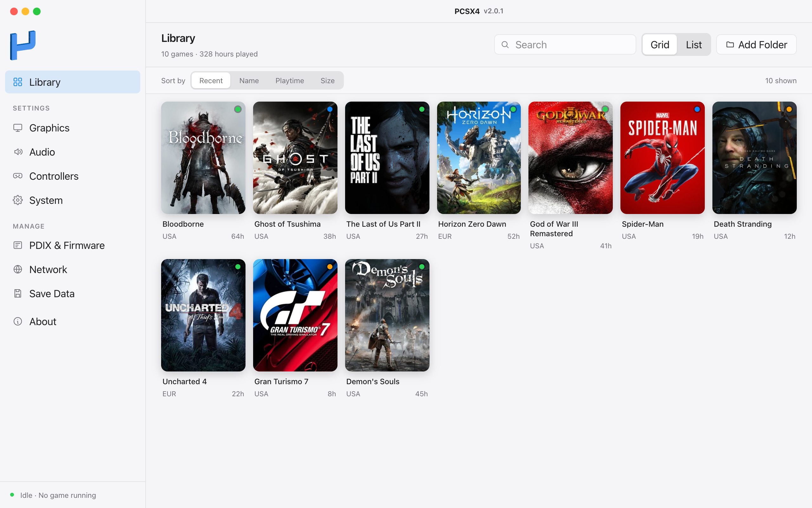Screen dimensions: 812x508
Task: Click the Graphics monitor icon
Action: tap(18, 128)
